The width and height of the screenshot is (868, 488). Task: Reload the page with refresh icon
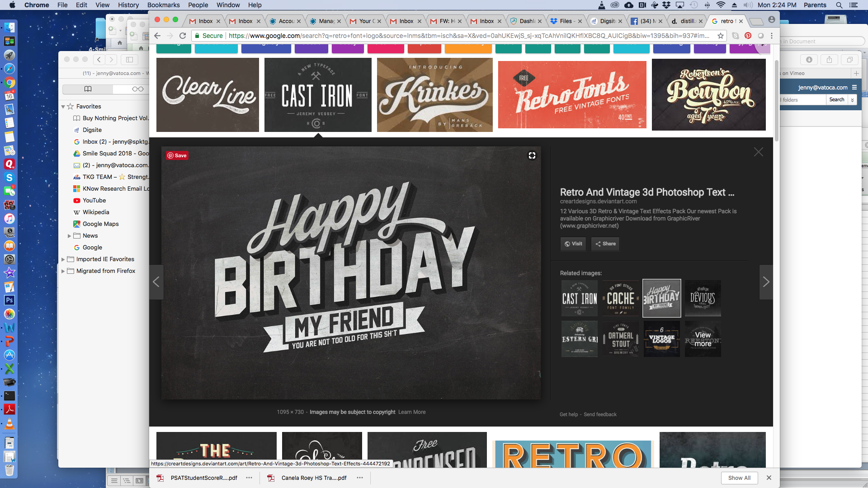[x=183, y=36]
